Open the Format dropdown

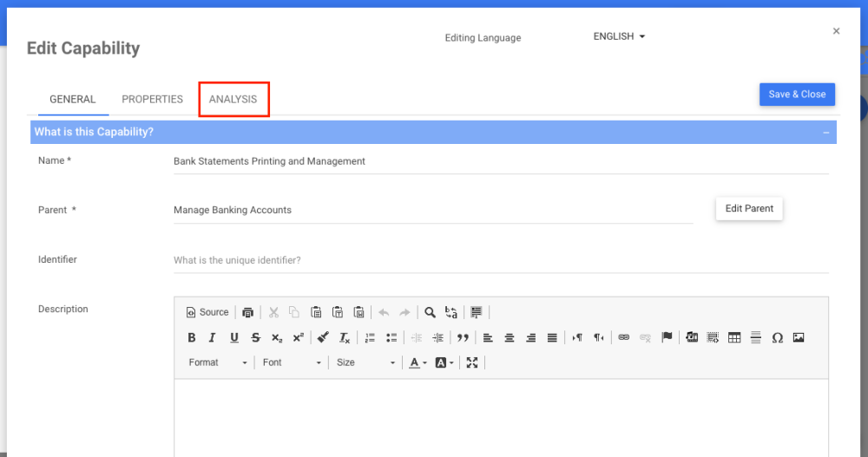pos(218,362)
